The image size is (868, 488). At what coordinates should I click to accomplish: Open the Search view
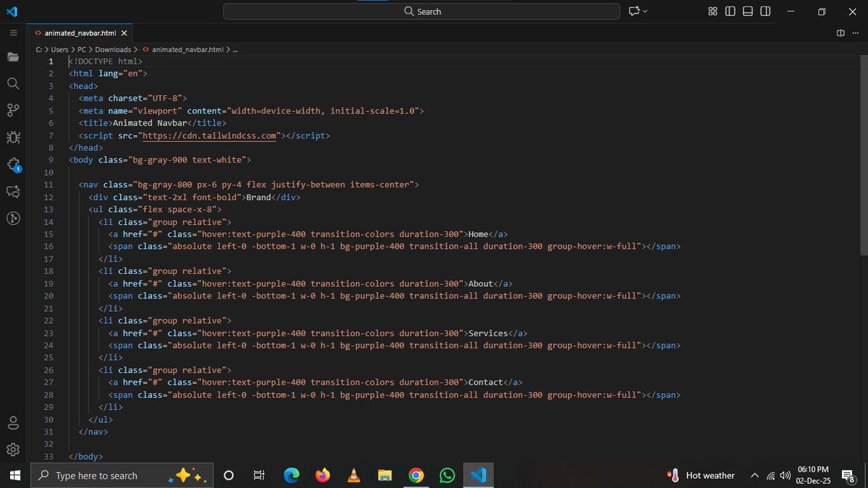pyautogui.click(x=12, y=83)
